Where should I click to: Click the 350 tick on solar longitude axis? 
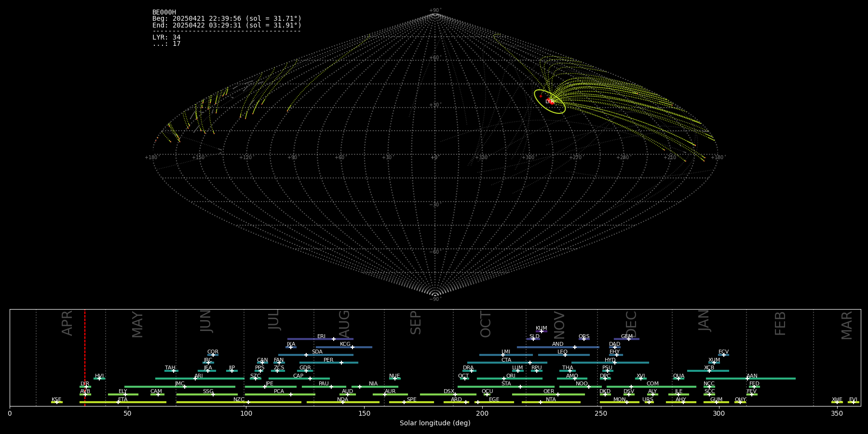coord(837,413)
